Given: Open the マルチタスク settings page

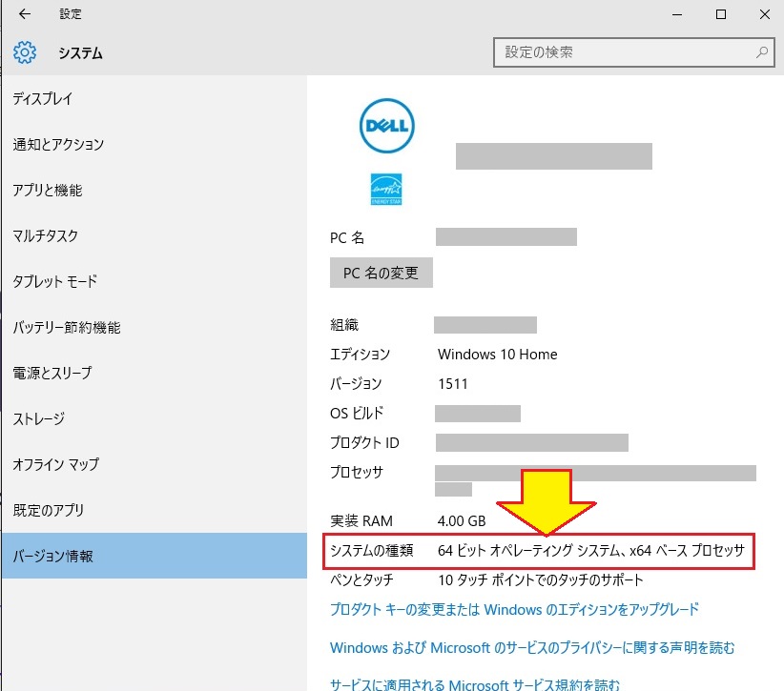Looking at the screenshot, I should [46, 236].
